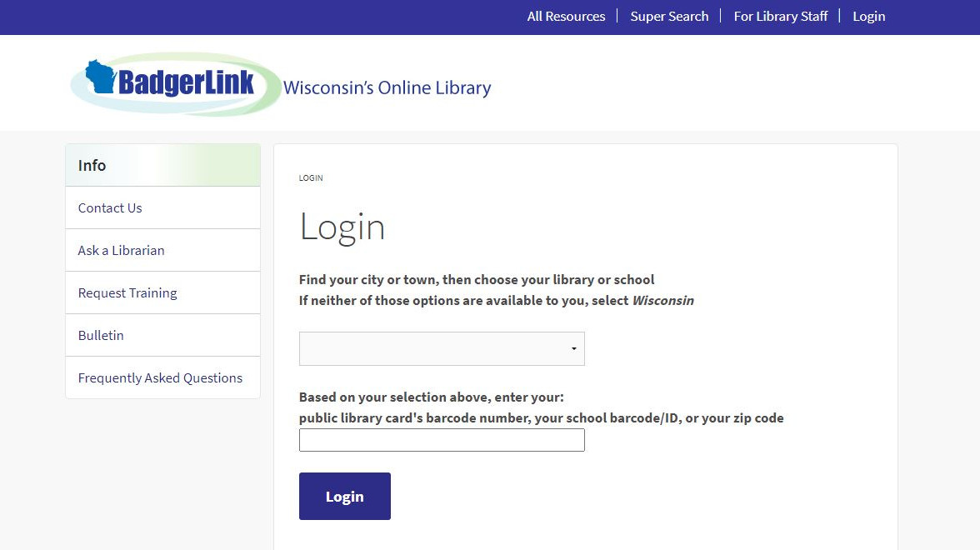Open the Request Training link
980x550 pixels.
tap(127, 293)
